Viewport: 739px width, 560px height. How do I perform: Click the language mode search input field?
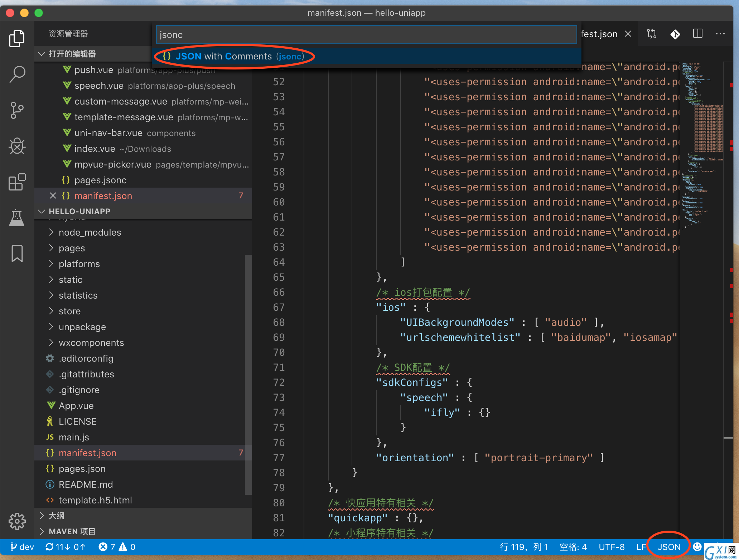click(367, 34)
